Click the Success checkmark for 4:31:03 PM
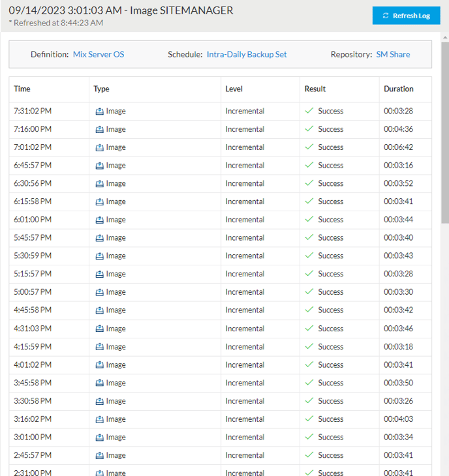 [309, 328]
